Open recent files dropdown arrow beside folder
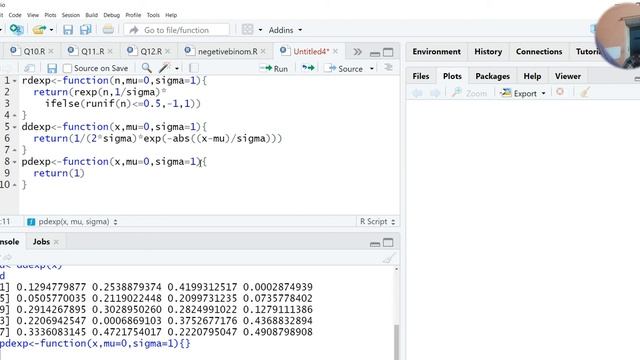The height and width of the screenshot is (360, 640). coord(51,30)
